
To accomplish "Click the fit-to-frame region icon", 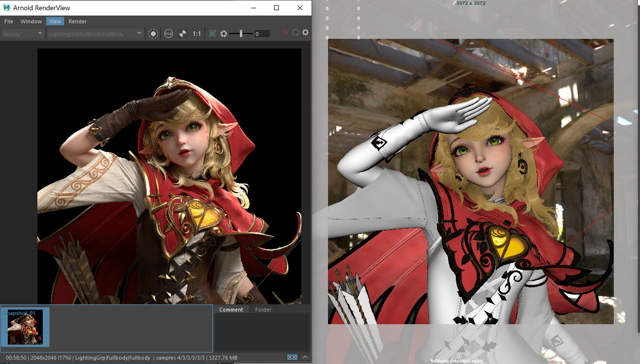I will point(212,33).
